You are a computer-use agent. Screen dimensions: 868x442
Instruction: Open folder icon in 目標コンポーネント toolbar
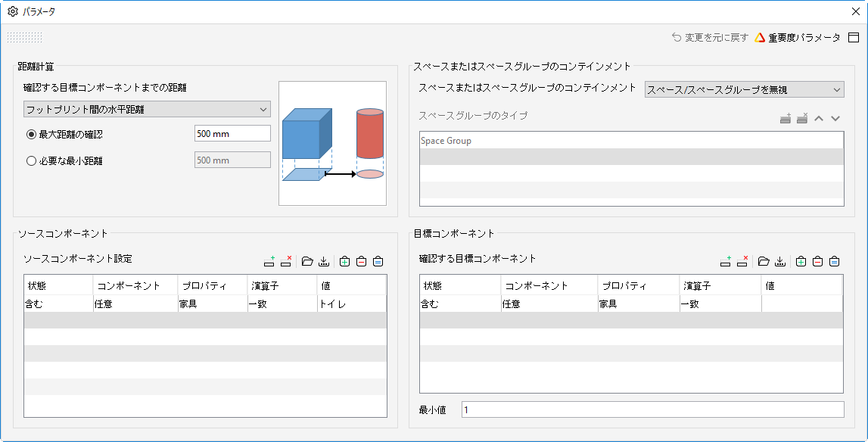764,261
